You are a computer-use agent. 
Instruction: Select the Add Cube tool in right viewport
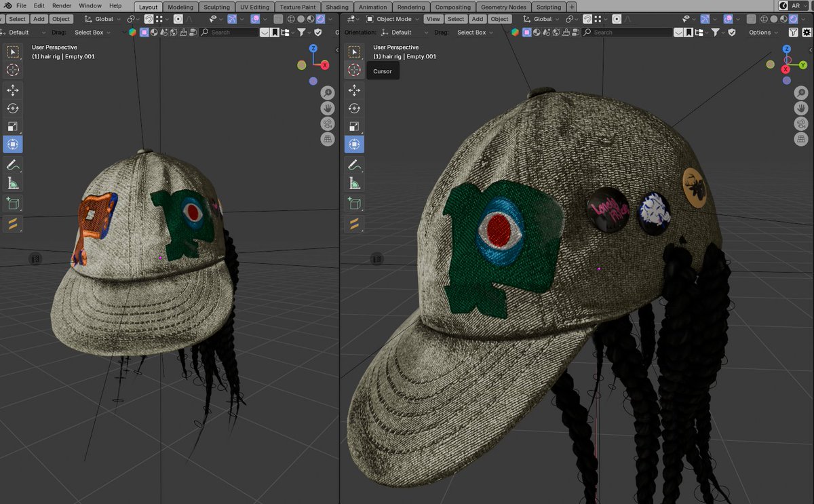tap(354, 203)
